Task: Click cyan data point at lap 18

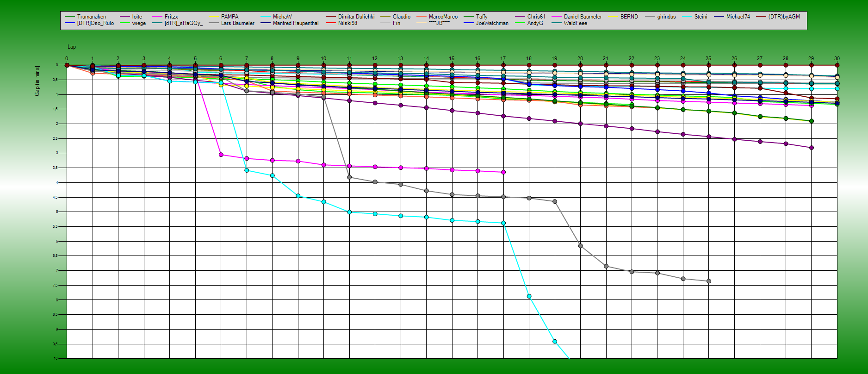Action: pos(529,296)
